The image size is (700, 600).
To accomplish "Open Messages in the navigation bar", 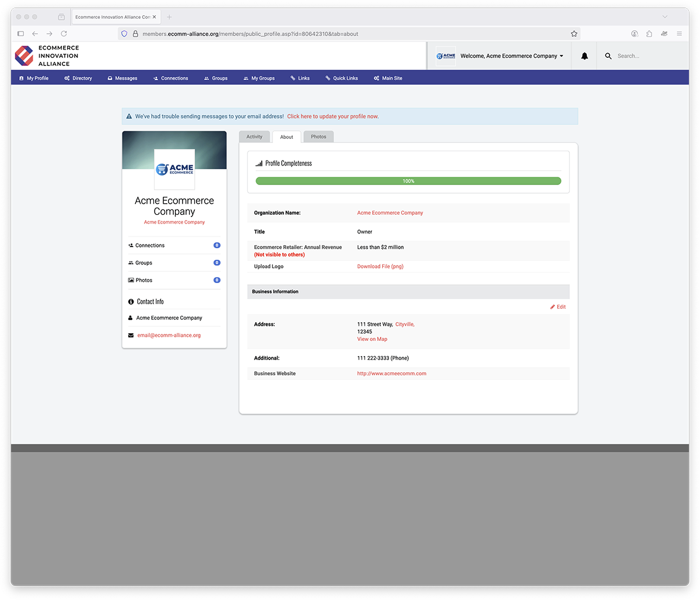I will [123, 78].
